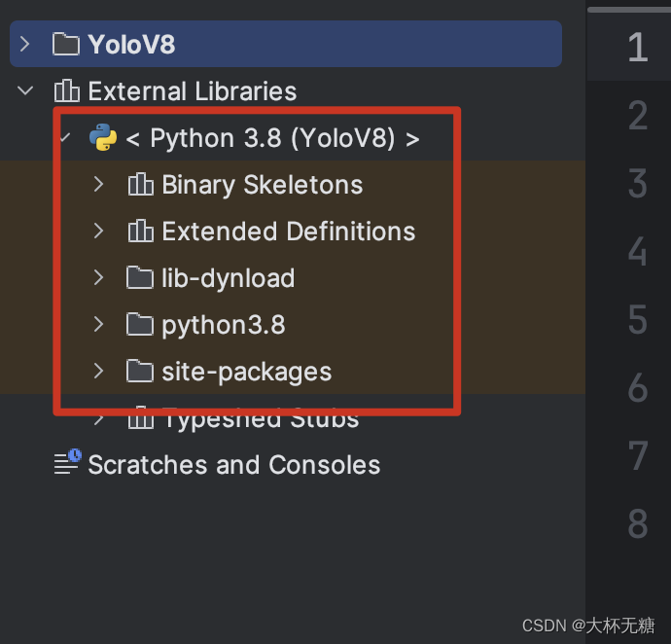This screenshot has height=644, width=671.
Task: Click line number 5 in the gutter
Action: coord(637,320)
